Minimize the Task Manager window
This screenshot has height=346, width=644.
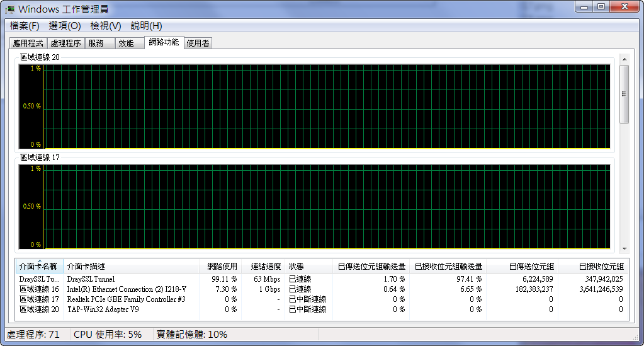584,6
